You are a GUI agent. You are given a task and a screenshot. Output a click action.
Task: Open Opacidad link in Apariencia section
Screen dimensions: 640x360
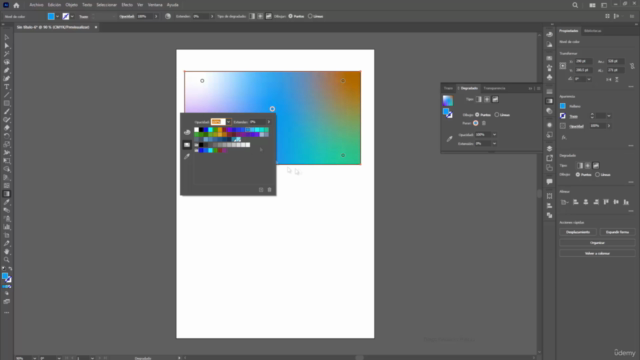pyautogui.click(x=576, y=127)
